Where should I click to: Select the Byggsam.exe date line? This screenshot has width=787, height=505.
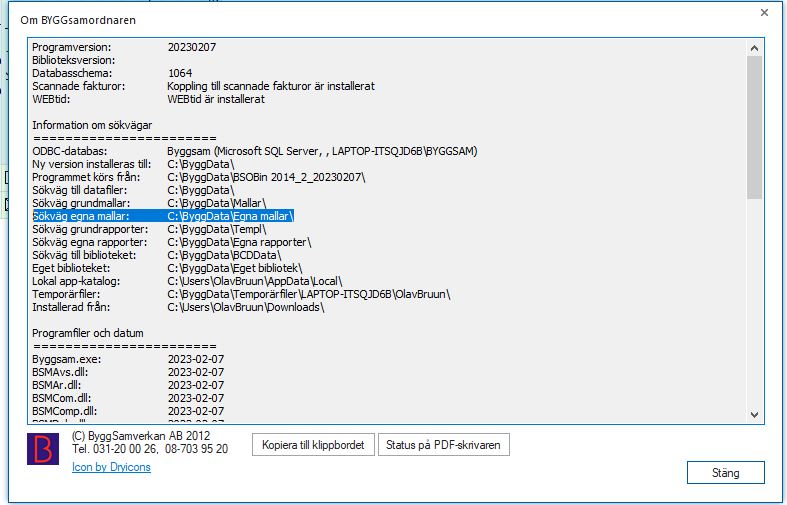click(x=128, y=359)
